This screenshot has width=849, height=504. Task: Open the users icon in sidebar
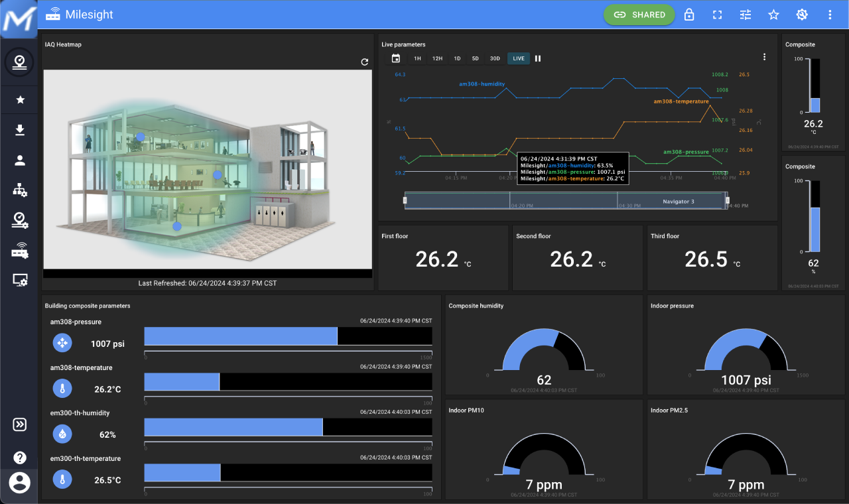click(20, 160)
